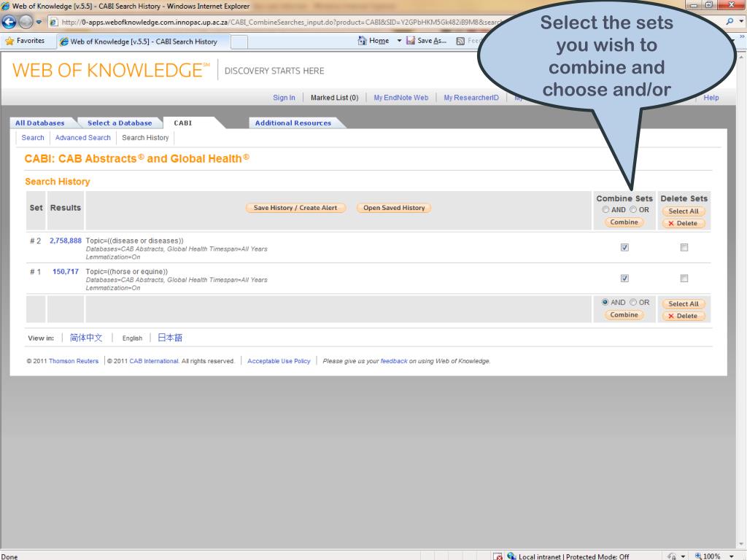Image resolution: width=747 pixels, height=560 pixels.
Task: Open Acceptable Use Policy link
Action: coord(279,361)
